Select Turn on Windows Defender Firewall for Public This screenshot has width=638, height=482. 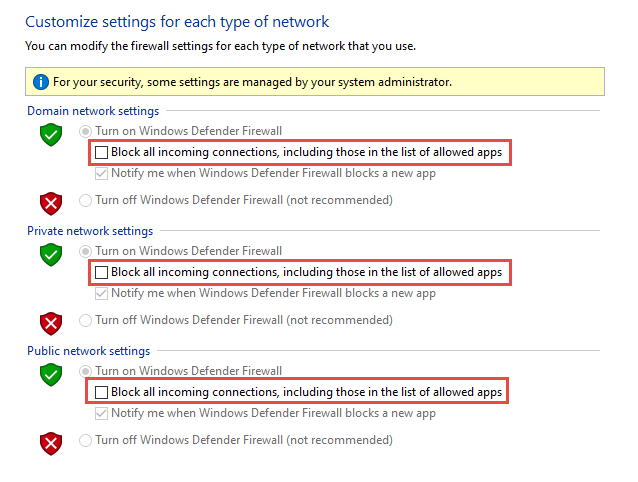tap(85, 371)
